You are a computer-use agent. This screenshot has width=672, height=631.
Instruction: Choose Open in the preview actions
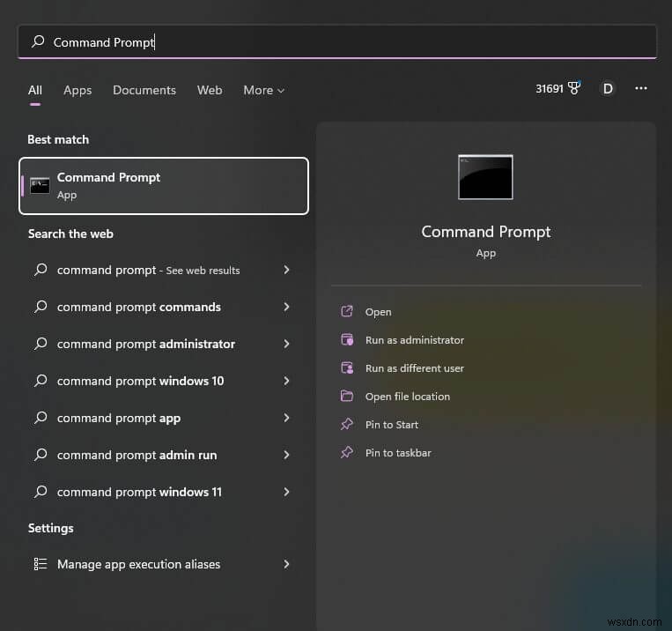[378, 312]
